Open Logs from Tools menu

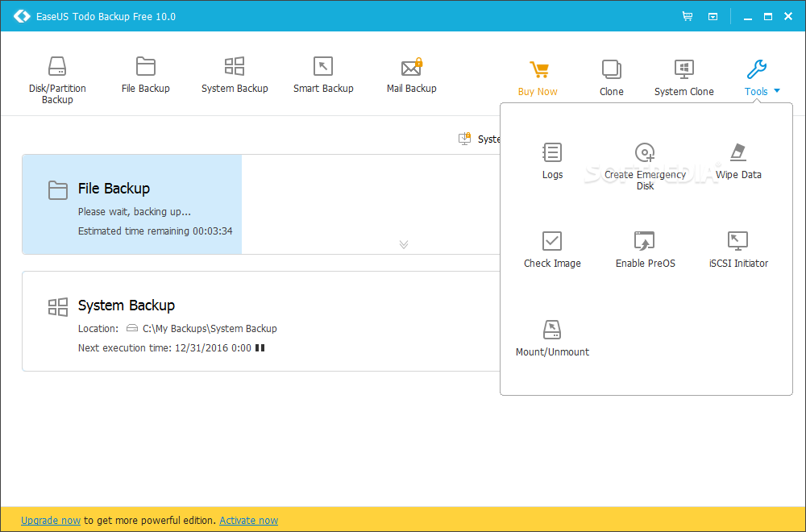(x=552, y=161)
